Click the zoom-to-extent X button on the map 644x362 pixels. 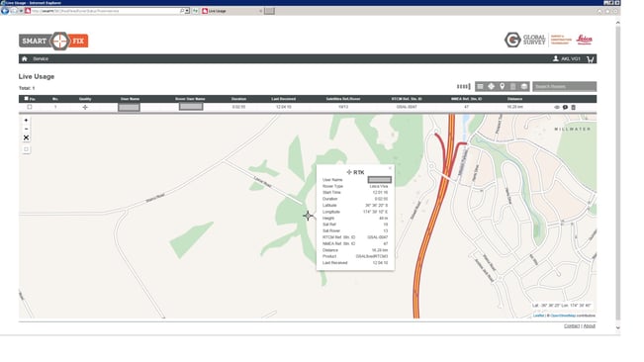point(26,137)
